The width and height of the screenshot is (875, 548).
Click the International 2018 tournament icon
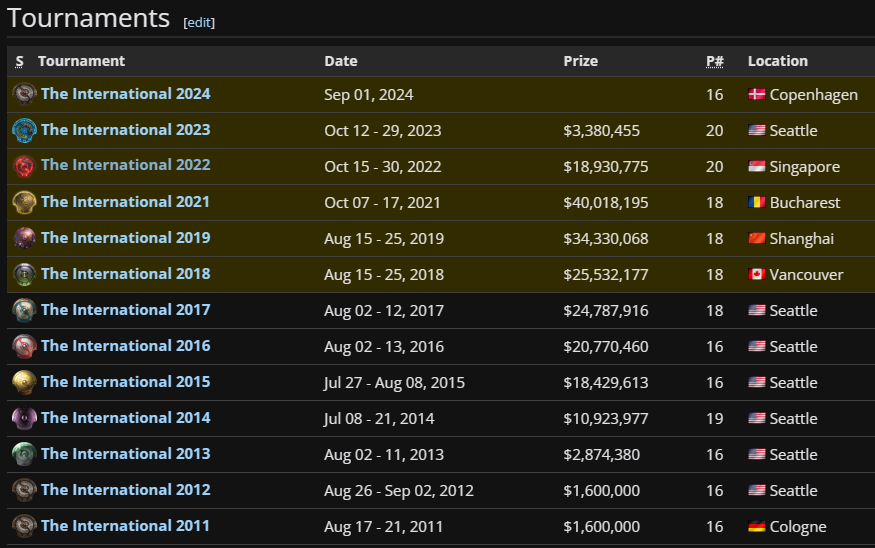[24, 274]
